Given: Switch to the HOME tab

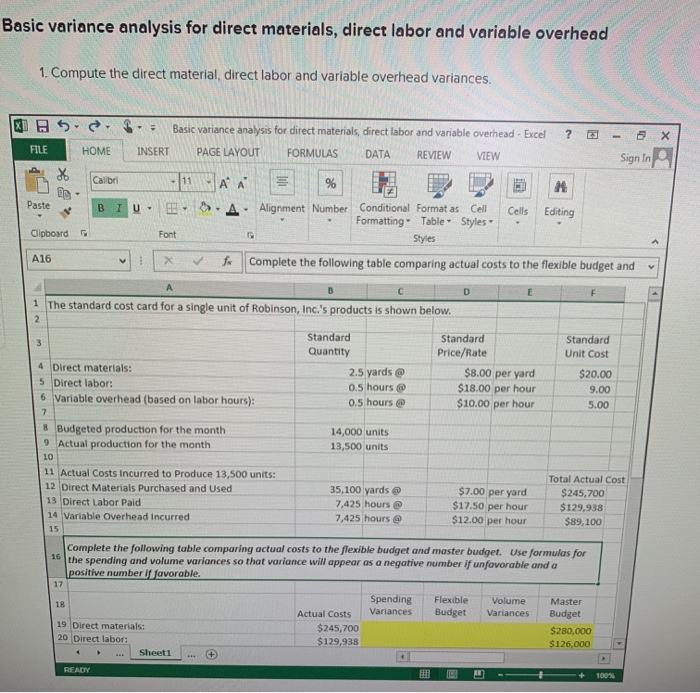Looking at the screenshot, I should [96, 151].
